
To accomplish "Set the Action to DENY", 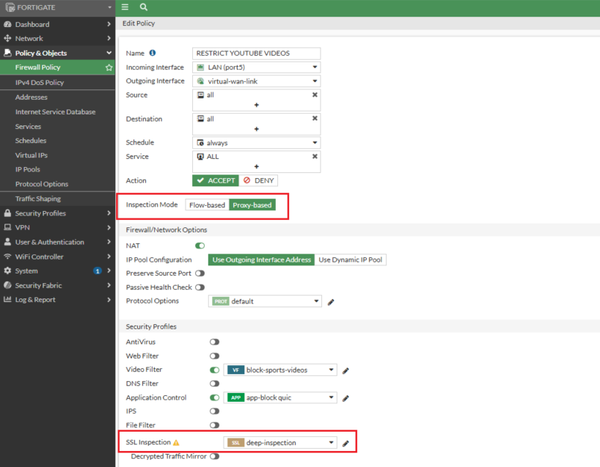I will (x=260, y=180).
